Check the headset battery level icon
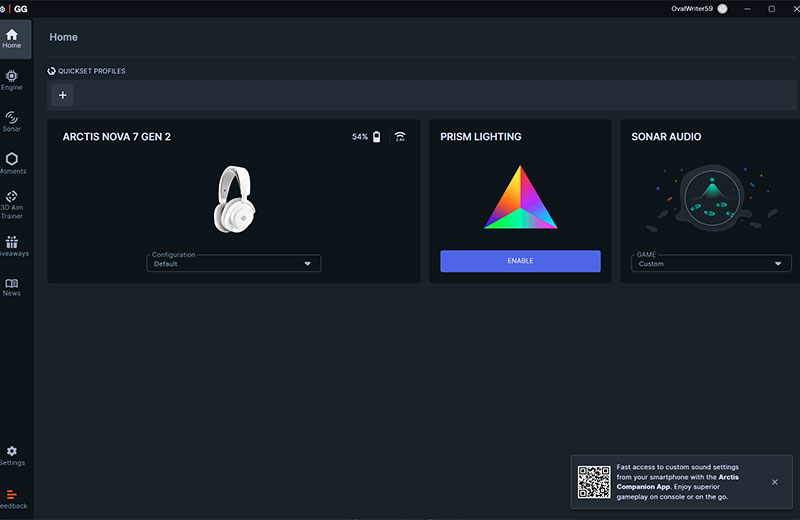The height and width of the screenshot is (520, 800). tap(377, 137)
